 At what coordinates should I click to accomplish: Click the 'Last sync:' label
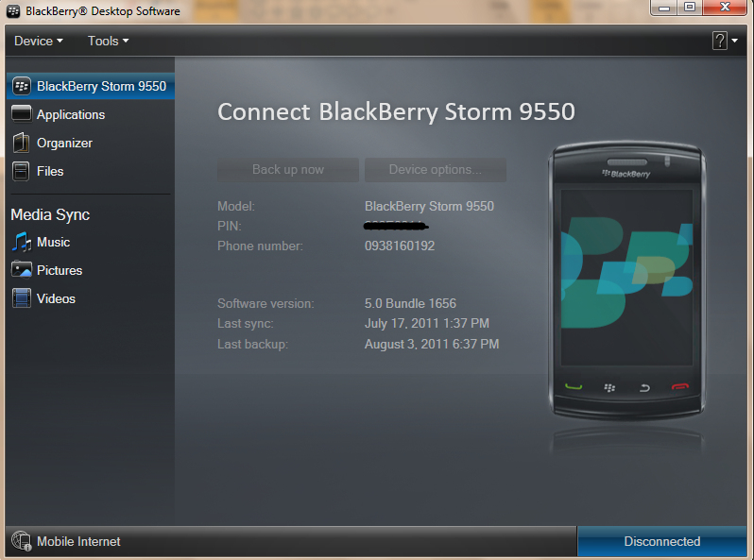(x=246, y=323)
